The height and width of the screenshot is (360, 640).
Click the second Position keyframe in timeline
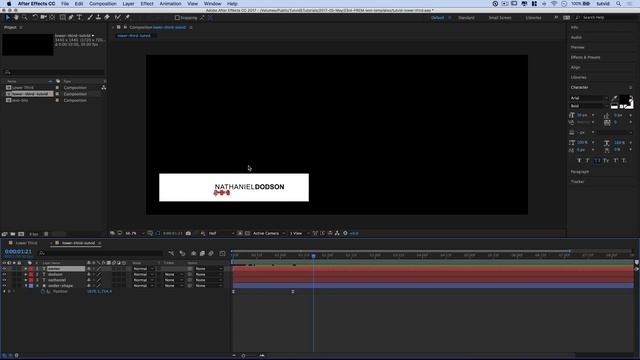293,292
